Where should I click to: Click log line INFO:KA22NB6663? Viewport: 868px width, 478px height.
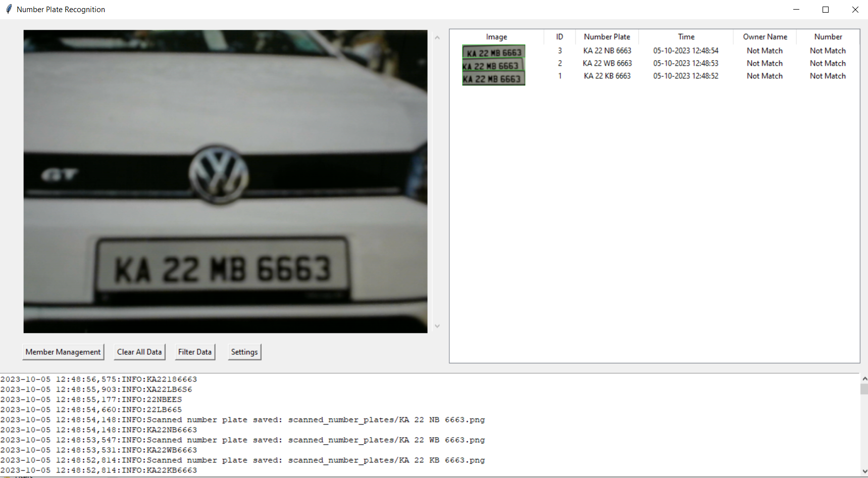(x=98, y=429)
